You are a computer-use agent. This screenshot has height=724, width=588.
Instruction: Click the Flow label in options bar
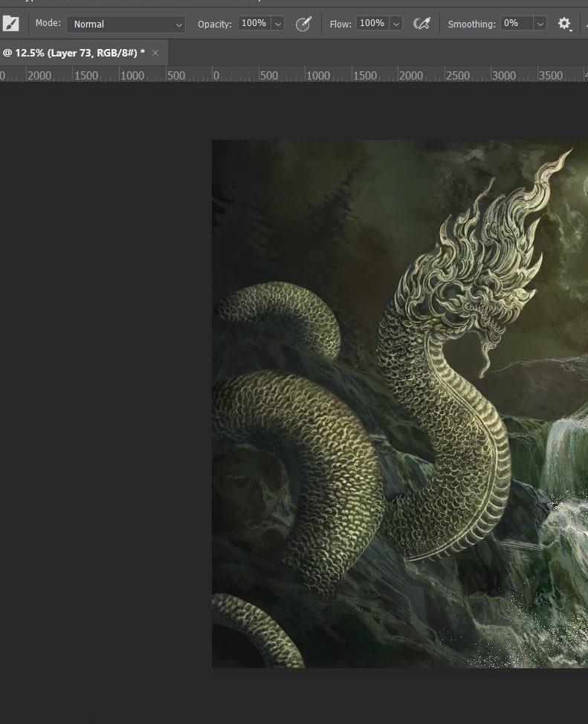(x=340, y=24)
